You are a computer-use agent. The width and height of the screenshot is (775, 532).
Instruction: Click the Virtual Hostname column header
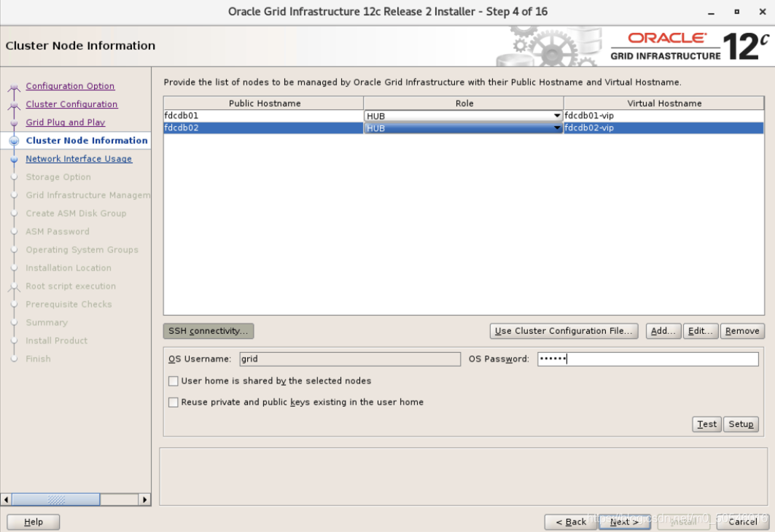664,103
